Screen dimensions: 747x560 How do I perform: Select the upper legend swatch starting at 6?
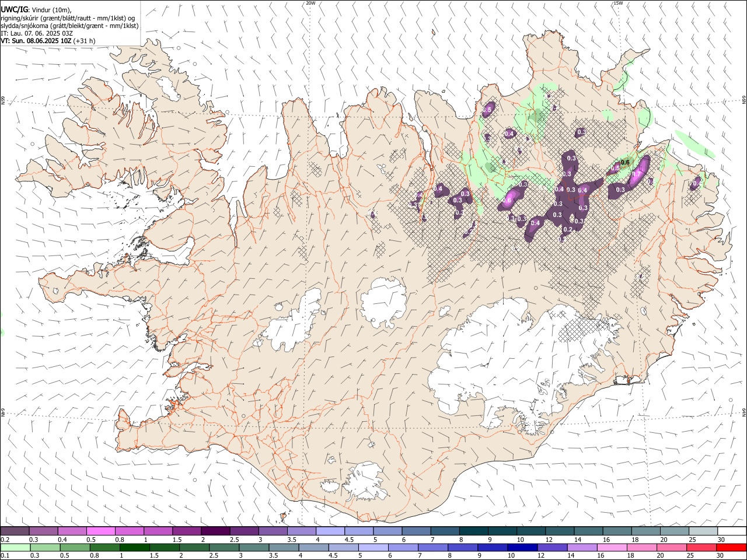click(416, 531)
